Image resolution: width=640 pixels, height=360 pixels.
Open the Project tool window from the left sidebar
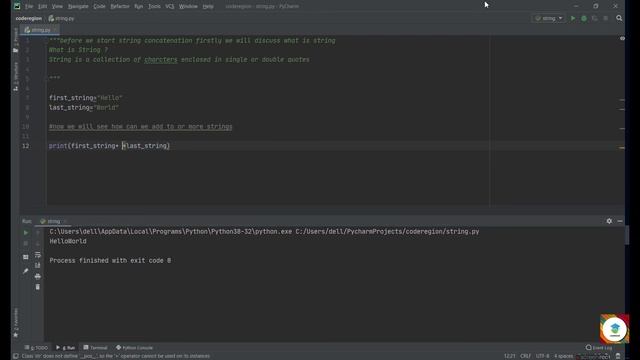16,40
